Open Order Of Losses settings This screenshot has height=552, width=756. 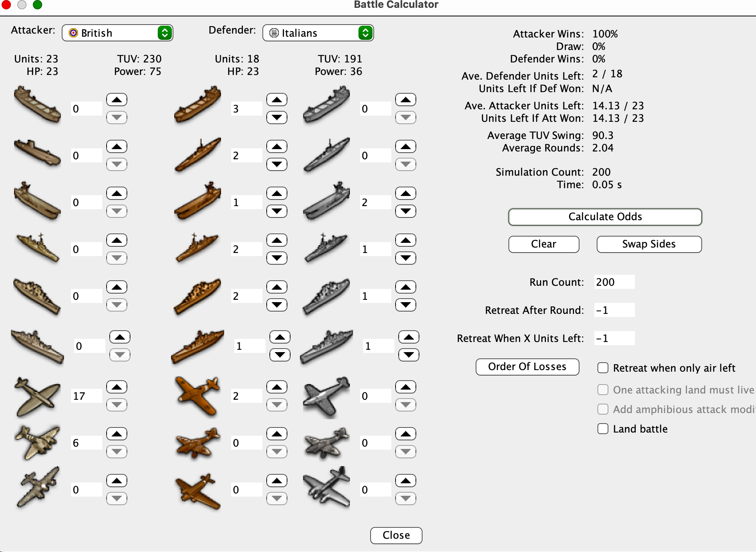click(x=527, y=367)
